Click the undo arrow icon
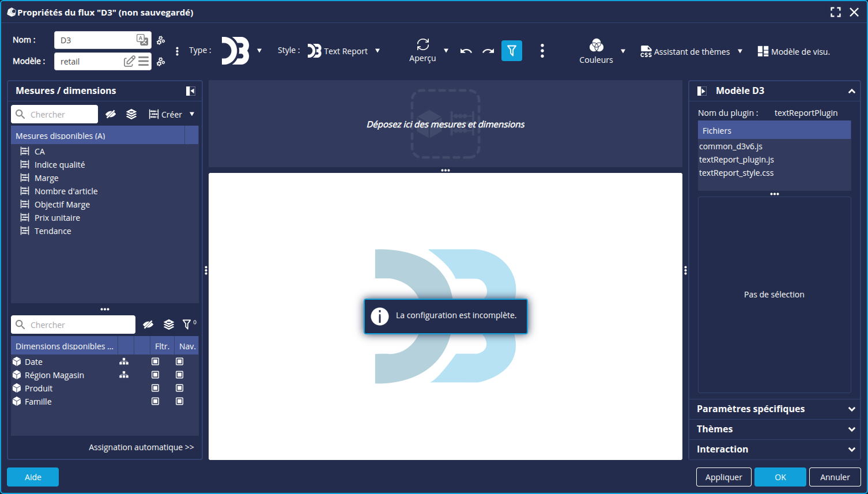Image resolution: width=868 pixels, height=494 pixels. point(466,51)
